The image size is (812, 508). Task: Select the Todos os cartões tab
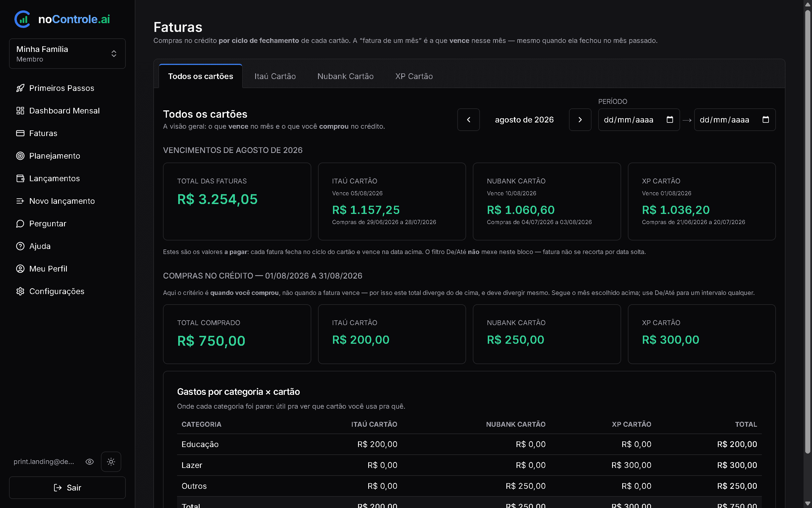click(x=201, y=76)
